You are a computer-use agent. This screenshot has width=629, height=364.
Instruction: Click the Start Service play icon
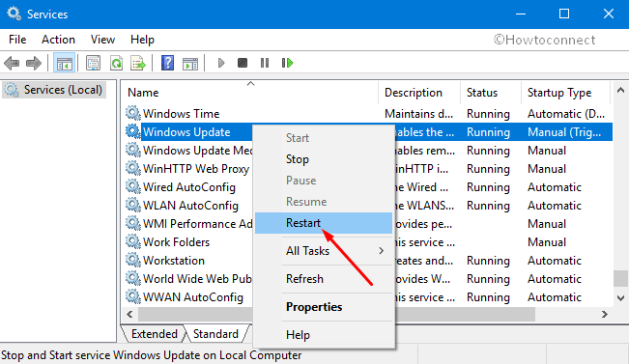[x=220, y=63]
